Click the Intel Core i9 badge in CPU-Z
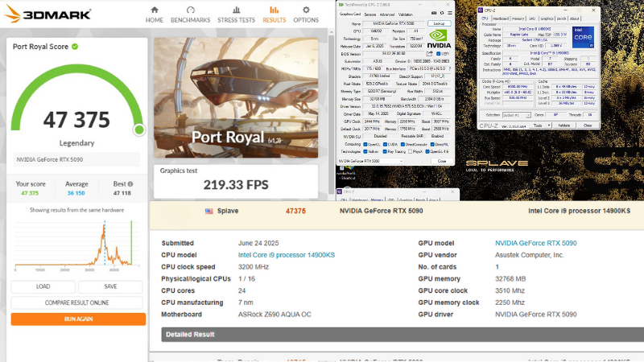This screenshot has height=362, width=644. click(583, 37)
